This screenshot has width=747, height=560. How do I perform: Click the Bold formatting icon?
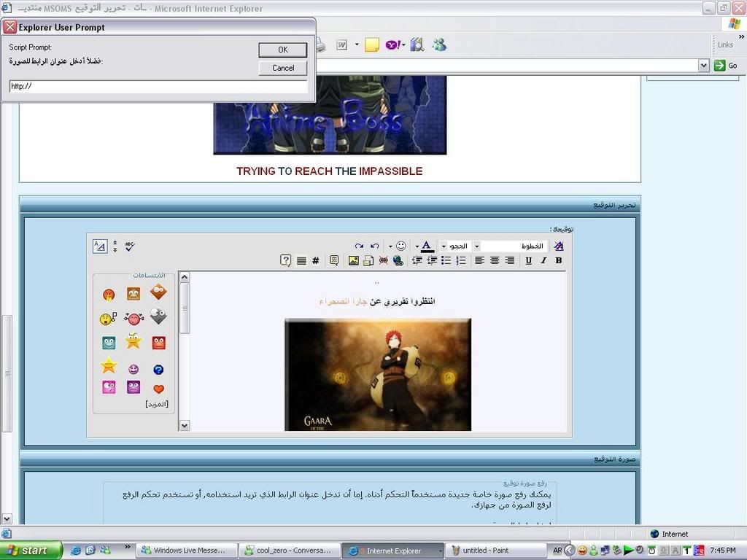pyautogui.click(x=559, y=260)
